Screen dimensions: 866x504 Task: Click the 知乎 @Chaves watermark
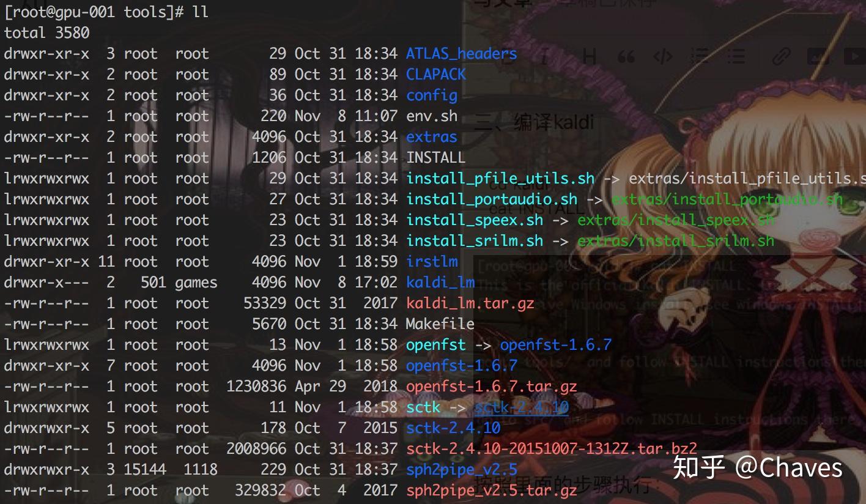coord(758,467)
